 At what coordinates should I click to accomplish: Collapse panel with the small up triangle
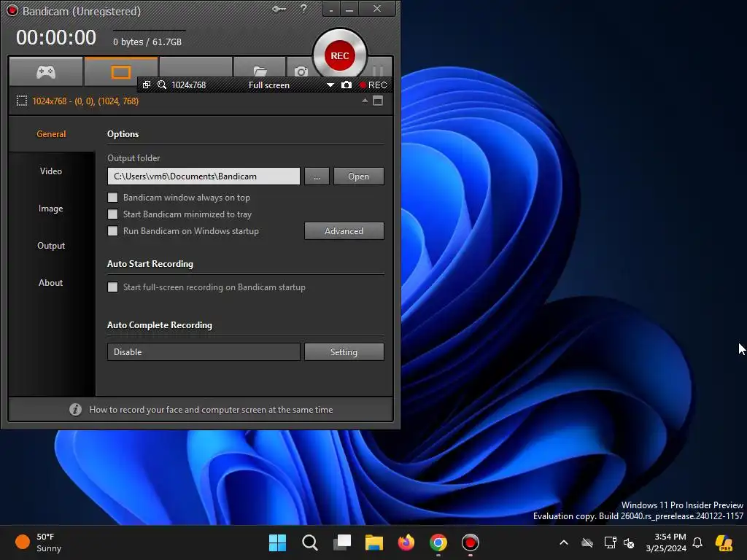coord(365,101)
